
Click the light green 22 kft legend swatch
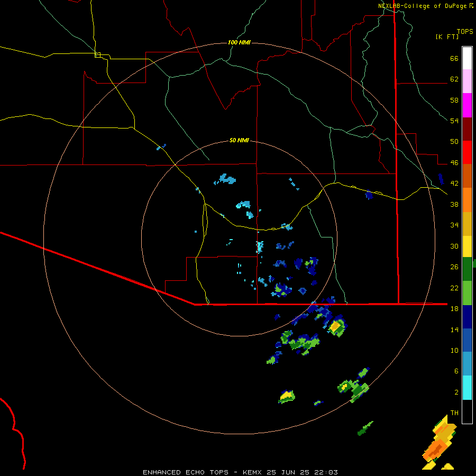[x=467, y=293]
